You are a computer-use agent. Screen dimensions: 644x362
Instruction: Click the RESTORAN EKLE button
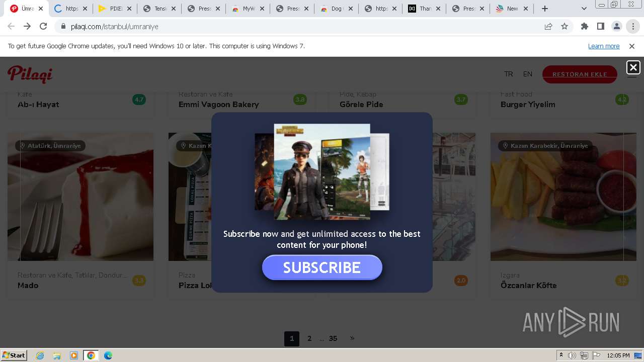(x=580, y=74)
